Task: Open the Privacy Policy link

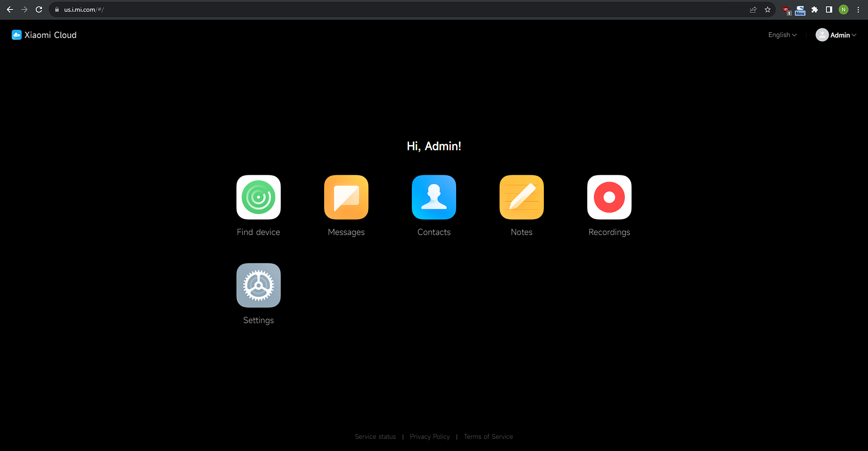Action: click(x=430, y=437)
